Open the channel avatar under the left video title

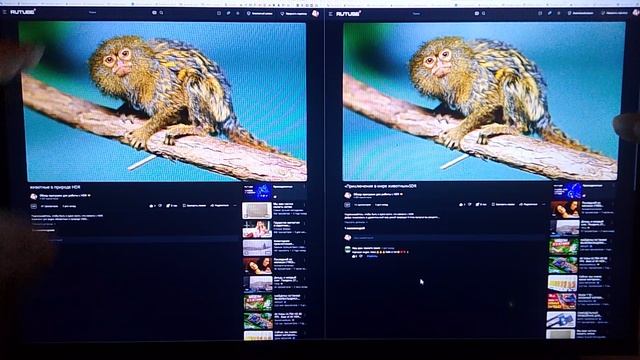coord(34,196)
